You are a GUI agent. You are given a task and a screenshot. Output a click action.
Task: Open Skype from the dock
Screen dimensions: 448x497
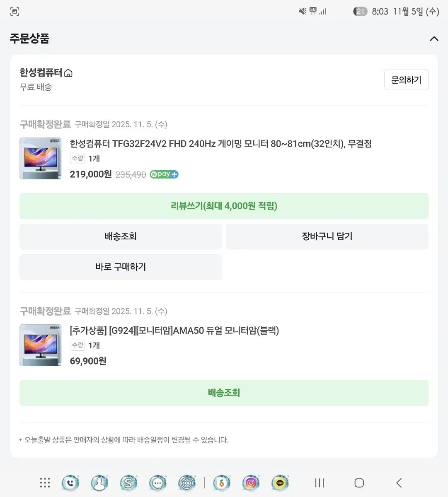pos(128,483)
